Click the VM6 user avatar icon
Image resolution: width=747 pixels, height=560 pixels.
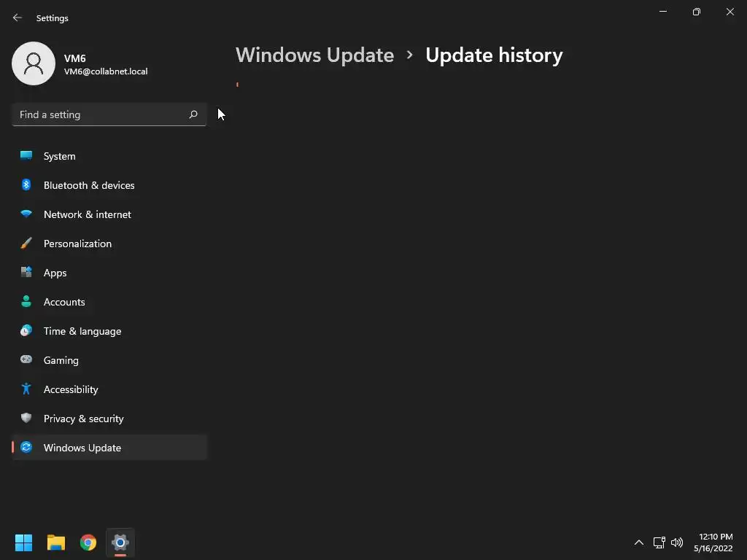coord(34,63)
